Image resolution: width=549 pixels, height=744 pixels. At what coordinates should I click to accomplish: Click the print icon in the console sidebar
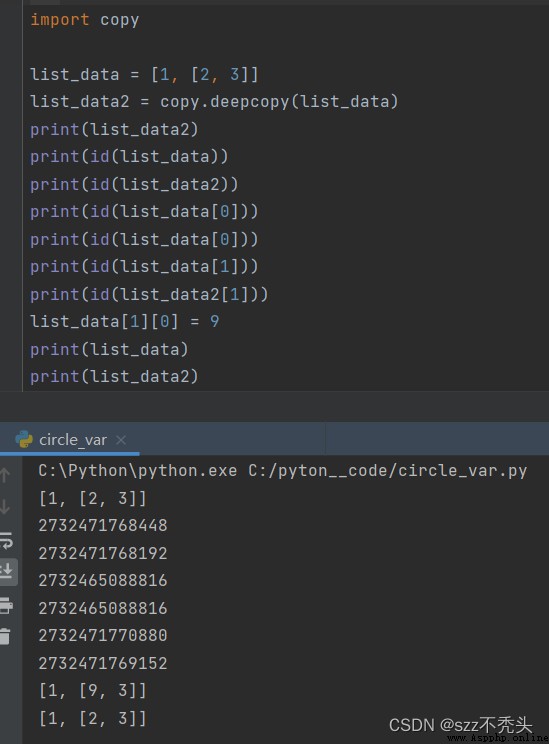pos(6,605)
